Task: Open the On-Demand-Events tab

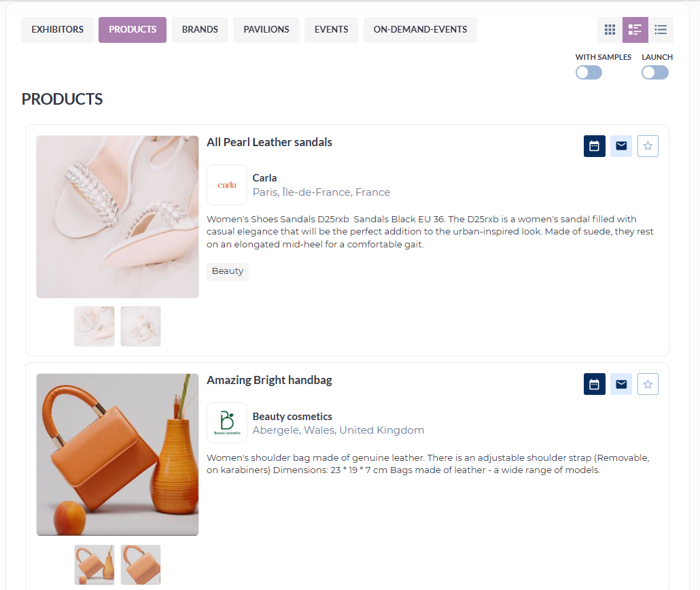Action: (x=420, y=30)
